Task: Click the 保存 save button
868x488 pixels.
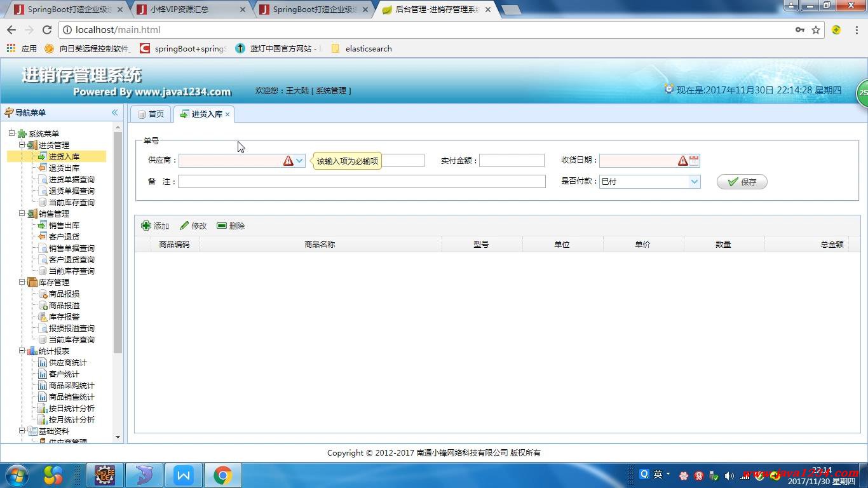Action: click(742, 182)
